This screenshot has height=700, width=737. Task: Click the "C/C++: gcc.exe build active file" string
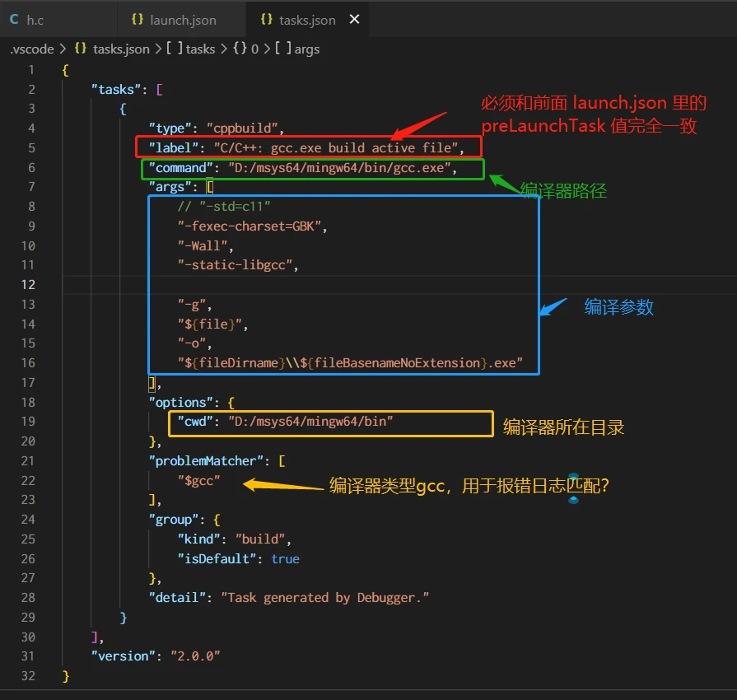click(x=336, y=148)
